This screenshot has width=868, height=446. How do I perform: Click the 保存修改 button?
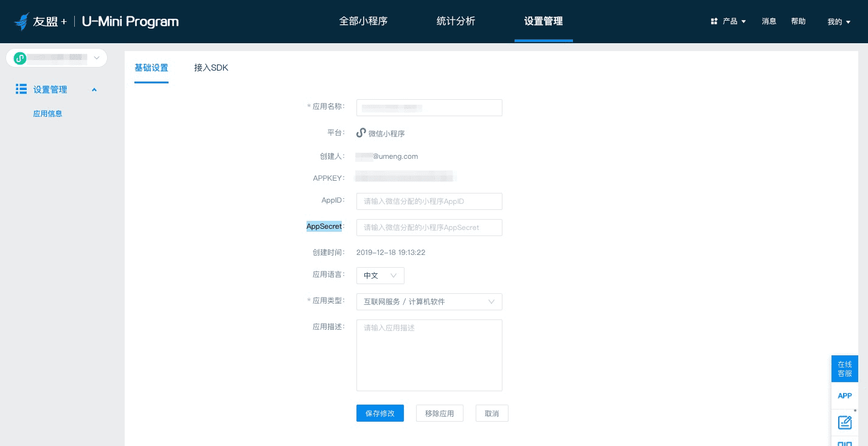[x=380, y=413]
